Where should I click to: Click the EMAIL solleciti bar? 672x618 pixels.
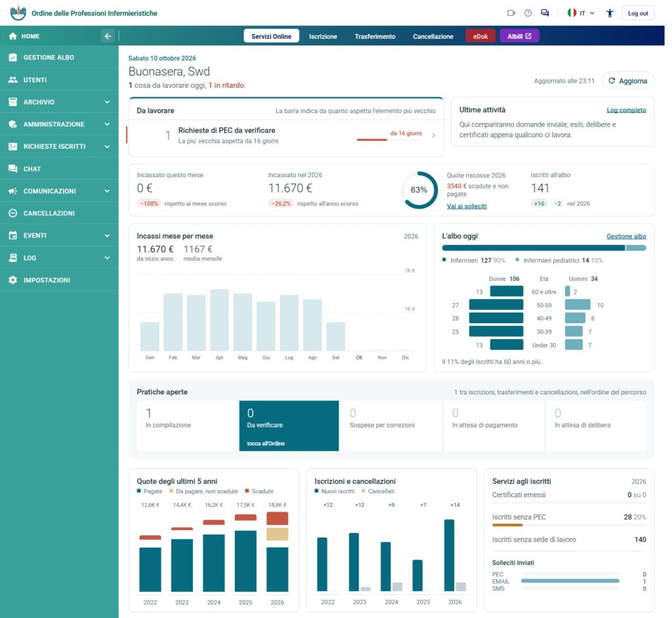pyautogui.click(x=570, y=581)
